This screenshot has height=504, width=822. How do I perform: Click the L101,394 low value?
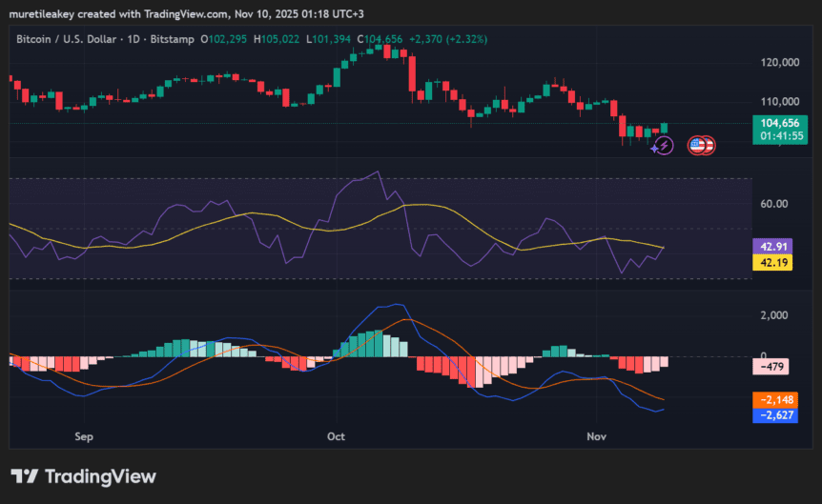tap(328, 39)
